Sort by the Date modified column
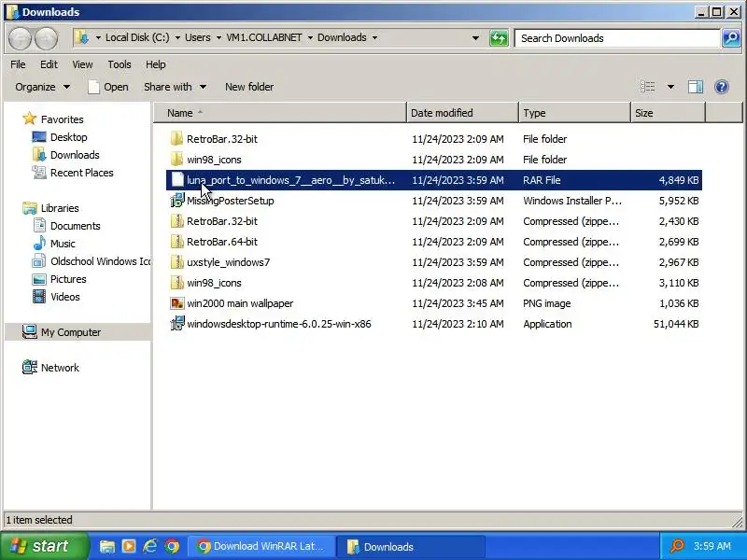Viewport: 747px width, 560px height. click(x=462, y=113)
